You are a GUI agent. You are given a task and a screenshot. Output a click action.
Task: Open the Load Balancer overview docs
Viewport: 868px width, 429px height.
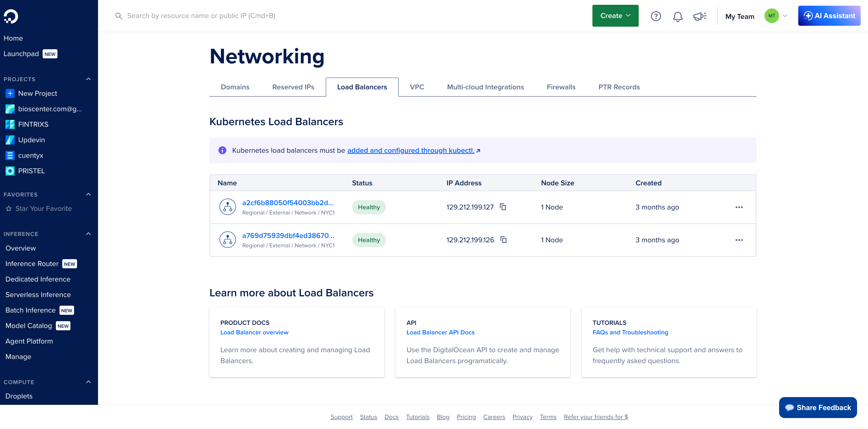click(x=254, y=332)
